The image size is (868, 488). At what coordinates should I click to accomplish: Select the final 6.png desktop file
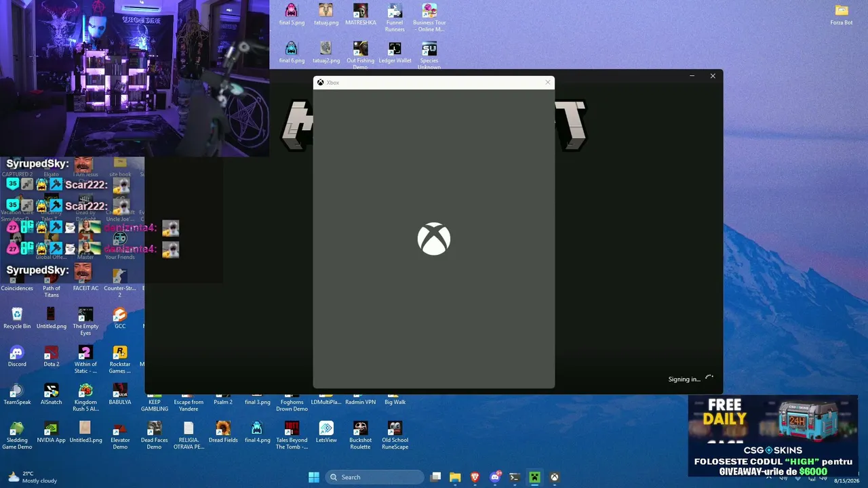[x=292, y=52]
